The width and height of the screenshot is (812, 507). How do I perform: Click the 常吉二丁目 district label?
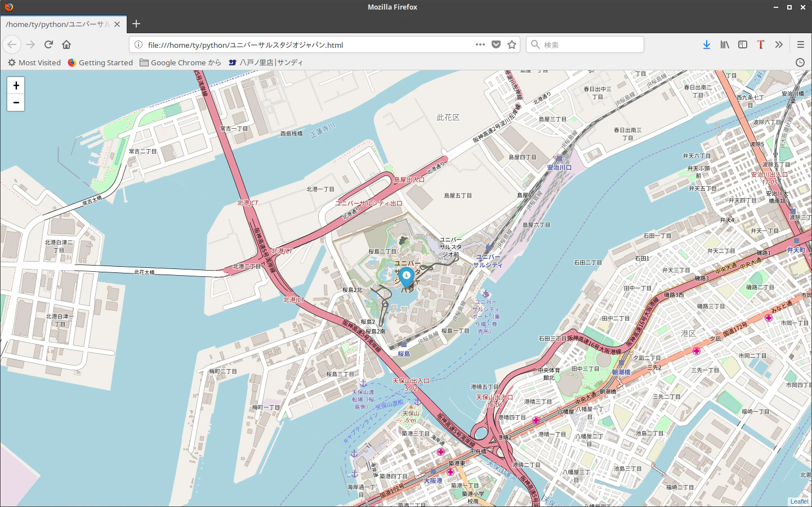(x=142, y=151)
